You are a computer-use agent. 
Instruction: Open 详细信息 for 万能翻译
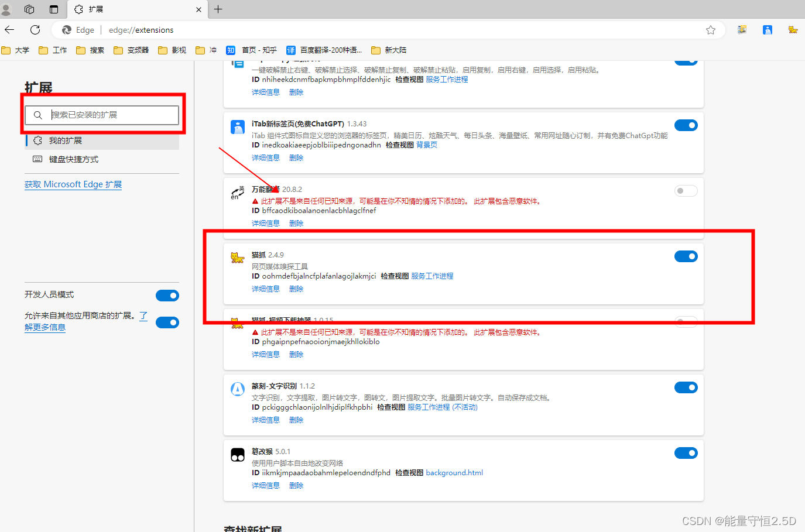click(x=266, y=224)
